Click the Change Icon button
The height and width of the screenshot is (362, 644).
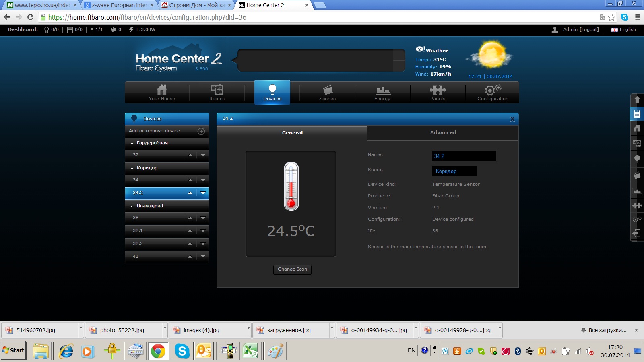click(x=292, y=269)
